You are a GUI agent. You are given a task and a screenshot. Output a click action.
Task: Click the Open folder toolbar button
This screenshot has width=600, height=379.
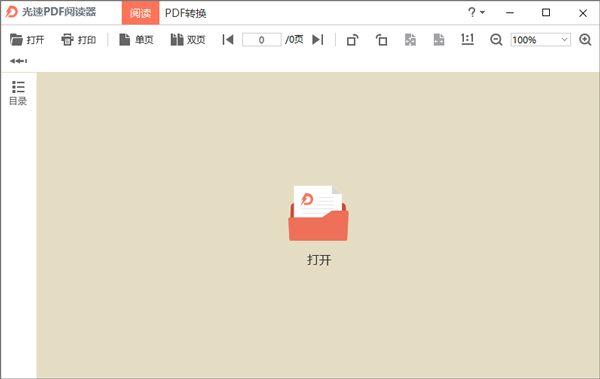click(27, 39)
